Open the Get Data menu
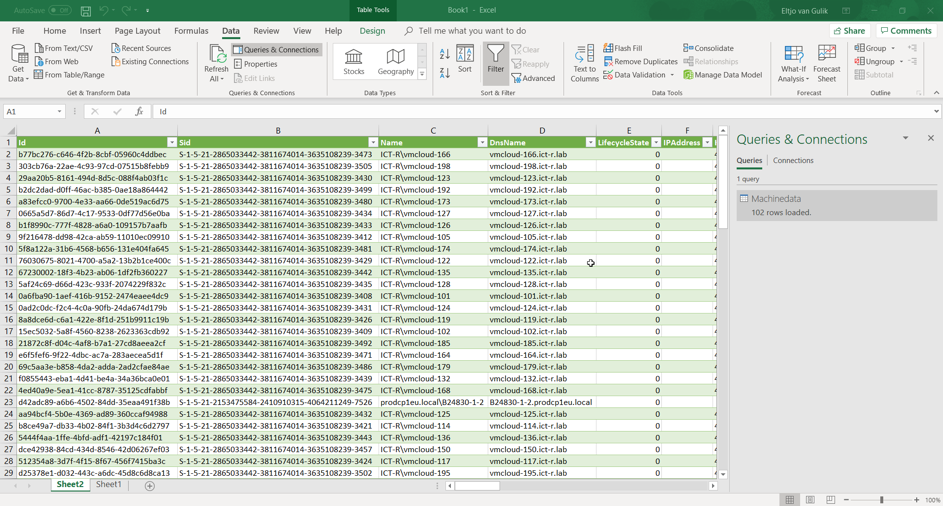 [19, 63]
